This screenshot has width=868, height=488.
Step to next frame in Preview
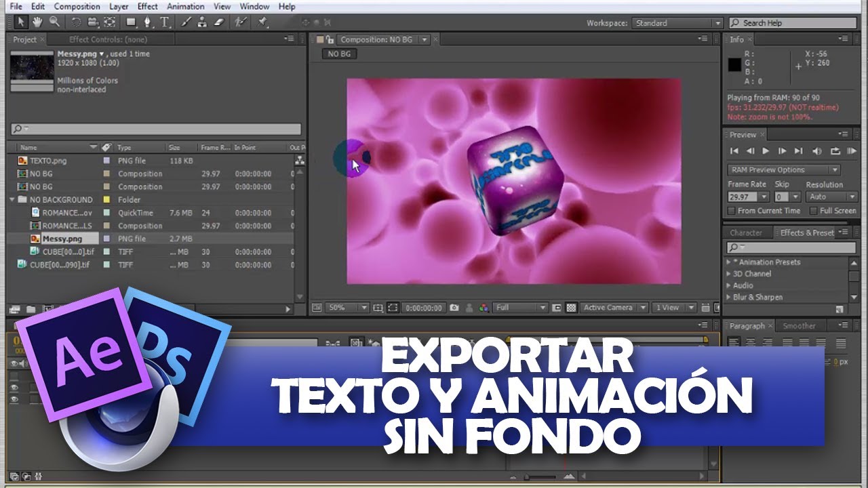point(782,151)
